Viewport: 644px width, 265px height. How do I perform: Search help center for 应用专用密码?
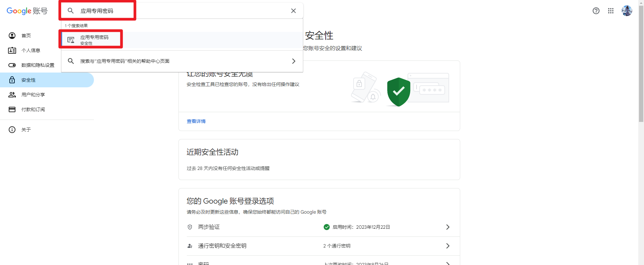182,61
